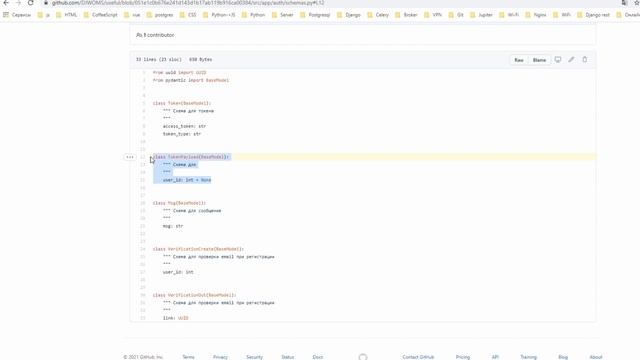Open the VPN bookmark folder
This screenshot has width=640, height=360.
pyautogui.click(x=433, y=15)
